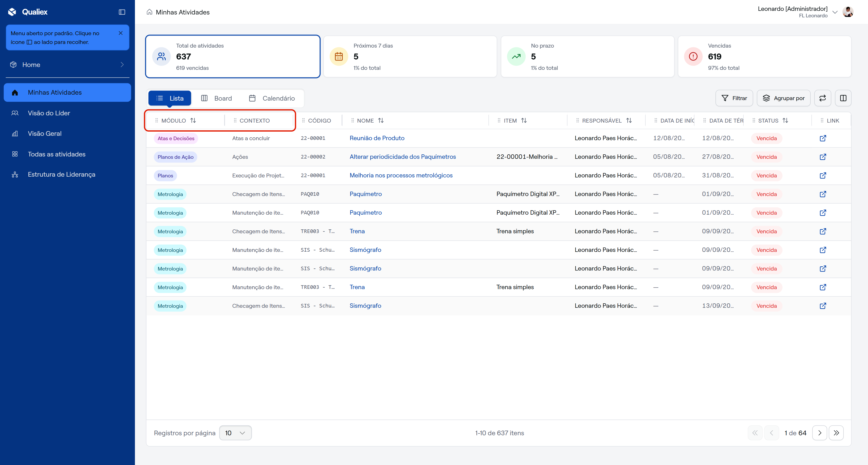Click the Qualiex logo
Screen dimensions: 868x465
(28, 12)
